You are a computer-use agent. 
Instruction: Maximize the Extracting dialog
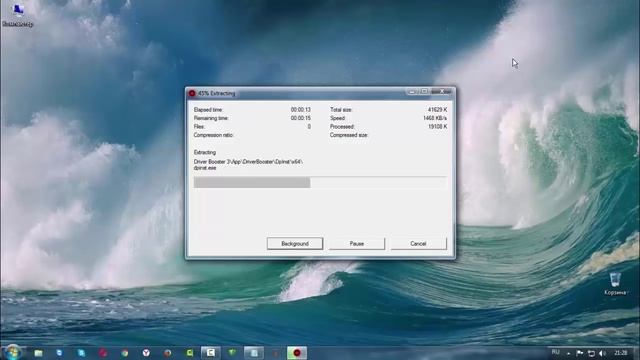tap(424, 92)
